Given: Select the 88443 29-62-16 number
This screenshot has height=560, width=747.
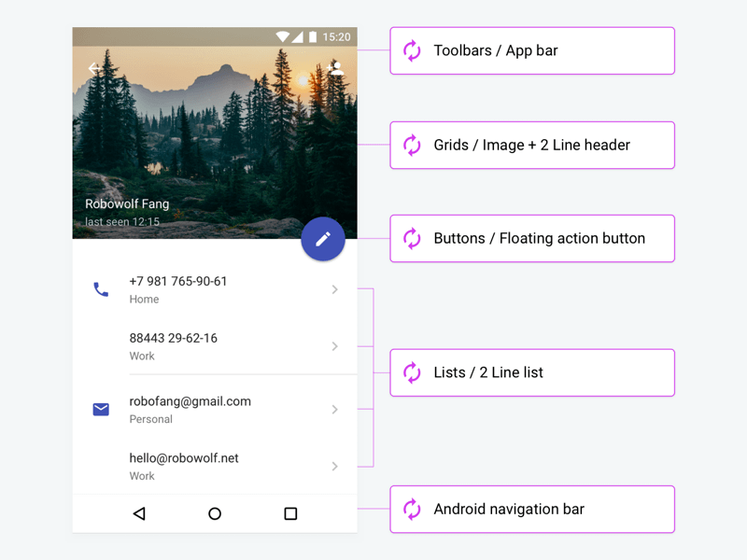Looking at the screenshot, I should [174, 338].
